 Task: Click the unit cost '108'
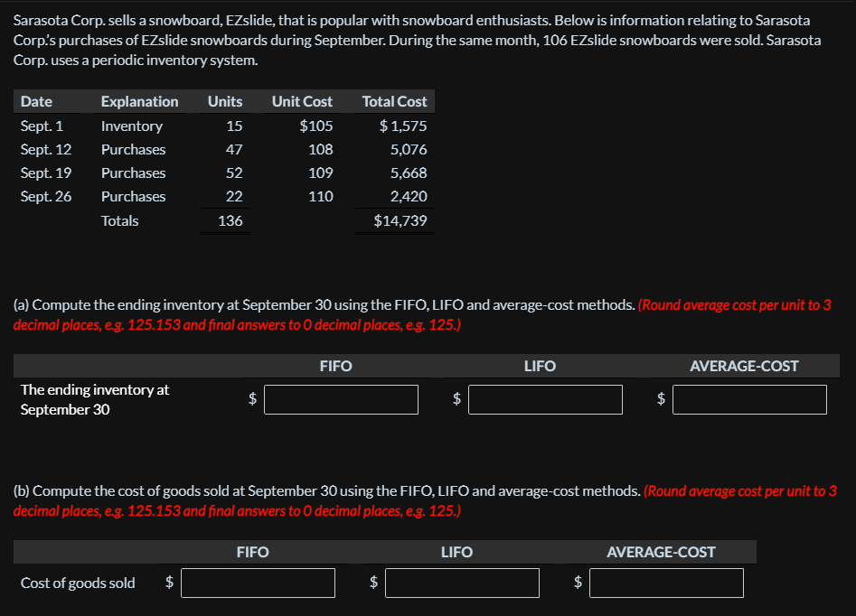coord(321,150)
